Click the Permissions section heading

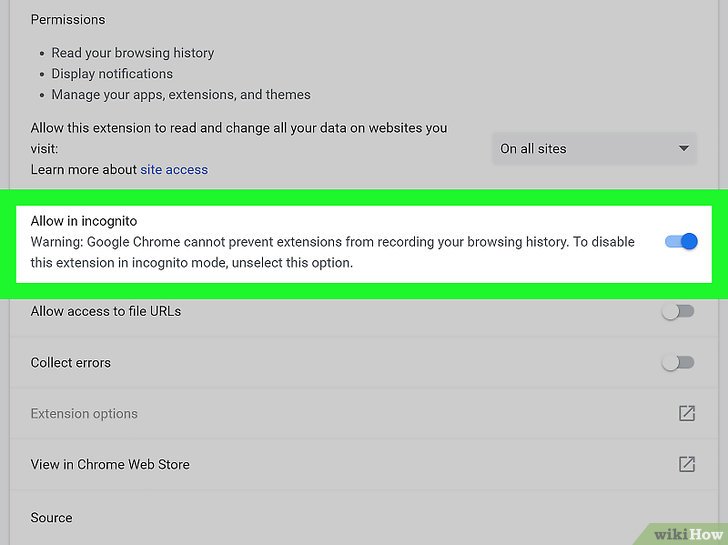[68, 20]
